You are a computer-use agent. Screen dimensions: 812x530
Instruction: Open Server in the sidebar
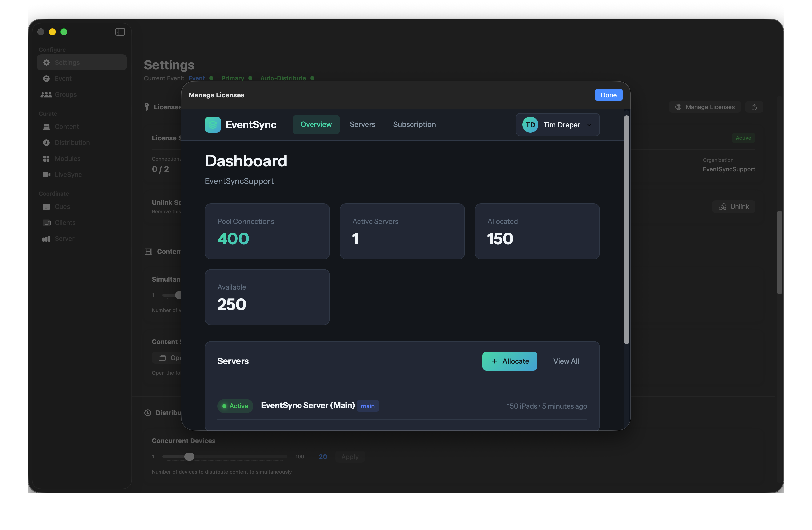[82, 239]
